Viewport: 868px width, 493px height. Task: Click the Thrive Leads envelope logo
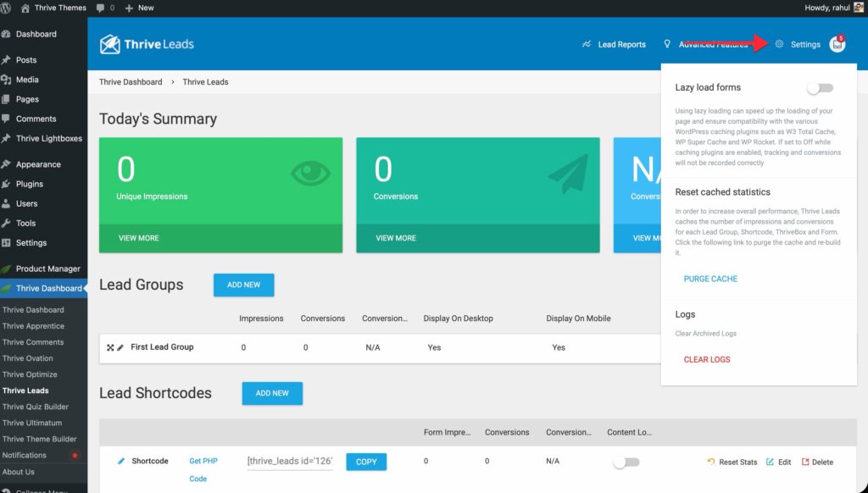click(110, 44)
